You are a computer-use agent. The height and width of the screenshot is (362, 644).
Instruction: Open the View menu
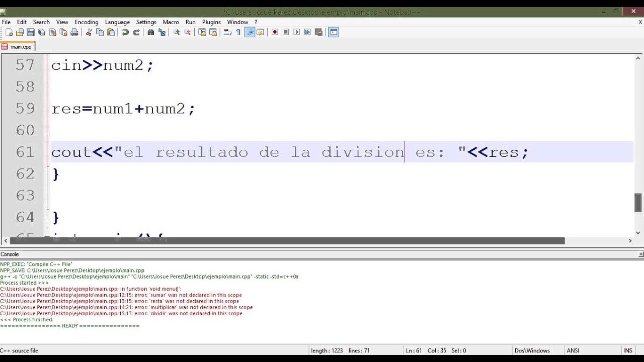(x=62, y=22)
